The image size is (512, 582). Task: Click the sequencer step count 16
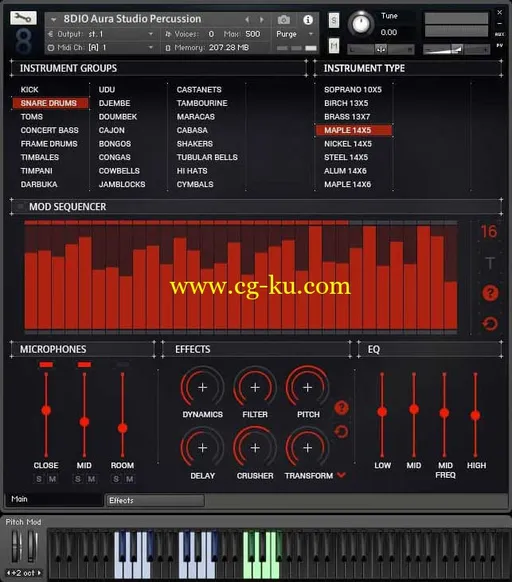[x=489, y=232]
